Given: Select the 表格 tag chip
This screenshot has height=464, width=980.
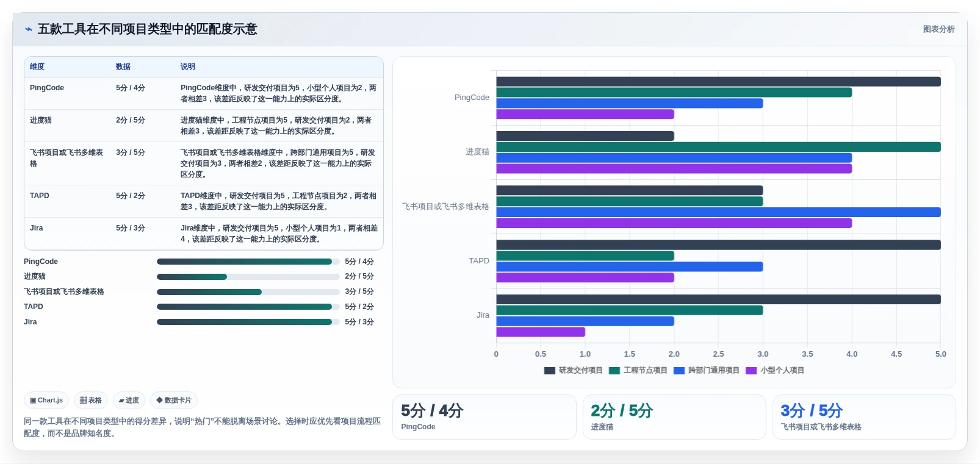Looking at the screenshot, I should (91, 401).
